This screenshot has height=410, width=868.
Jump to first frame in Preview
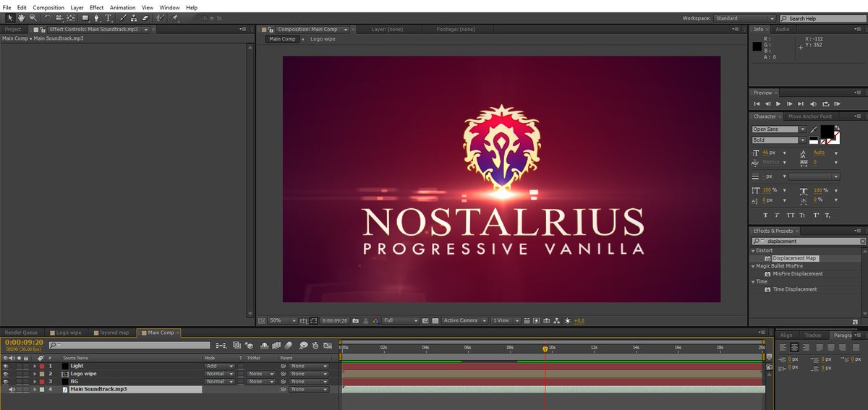[x=757, y=104]
